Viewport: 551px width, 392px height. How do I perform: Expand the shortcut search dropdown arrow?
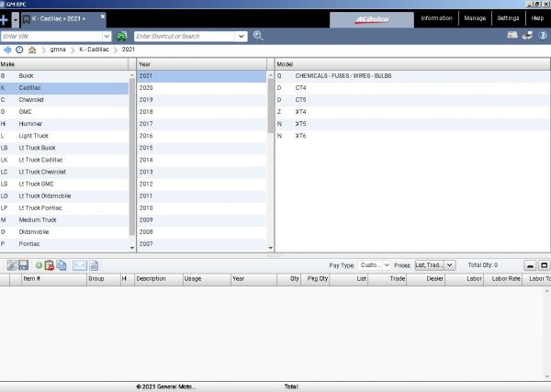pyautogui.click(x=241, y=36)
